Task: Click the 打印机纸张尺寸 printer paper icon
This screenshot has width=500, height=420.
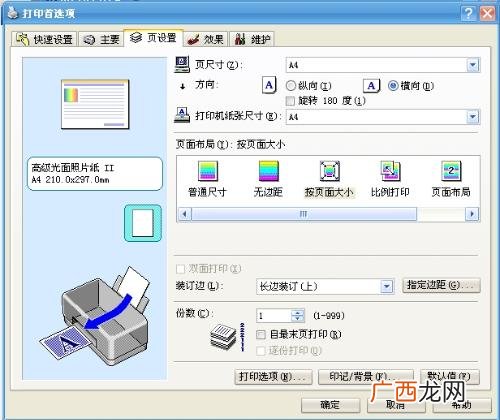Action: point(182,115)
